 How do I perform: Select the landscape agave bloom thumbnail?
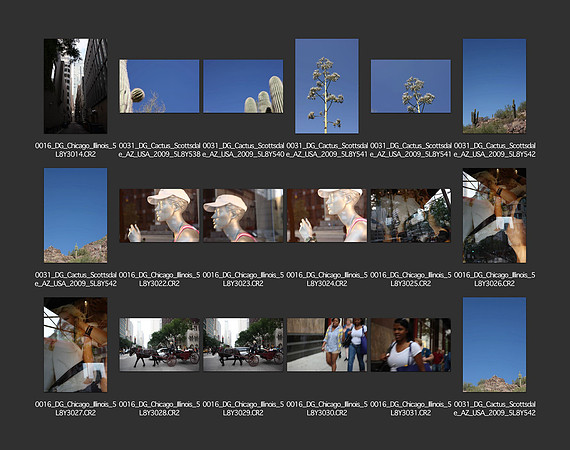coord(411,86)
